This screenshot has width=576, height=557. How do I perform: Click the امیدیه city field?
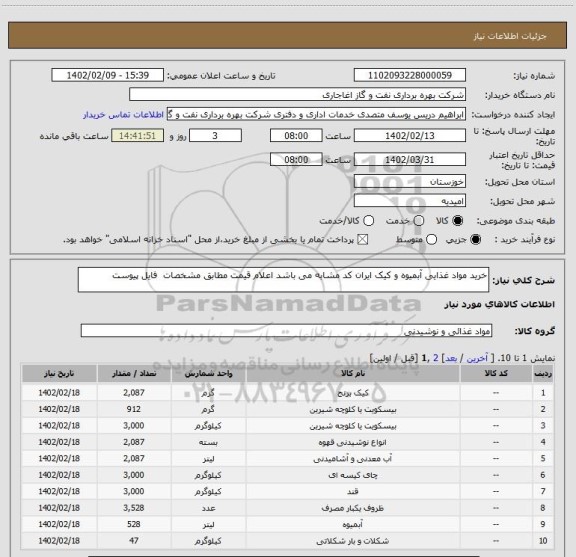410,201
